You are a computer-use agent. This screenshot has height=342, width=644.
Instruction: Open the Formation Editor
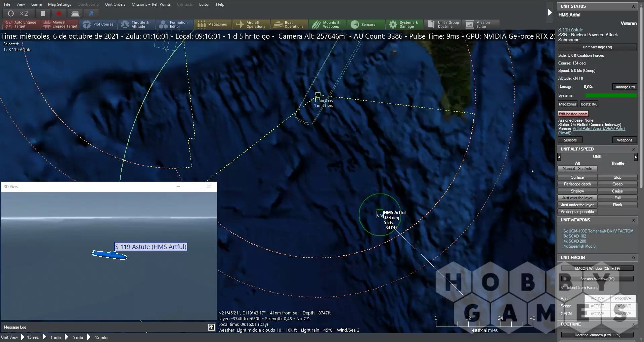pos(174,24)
